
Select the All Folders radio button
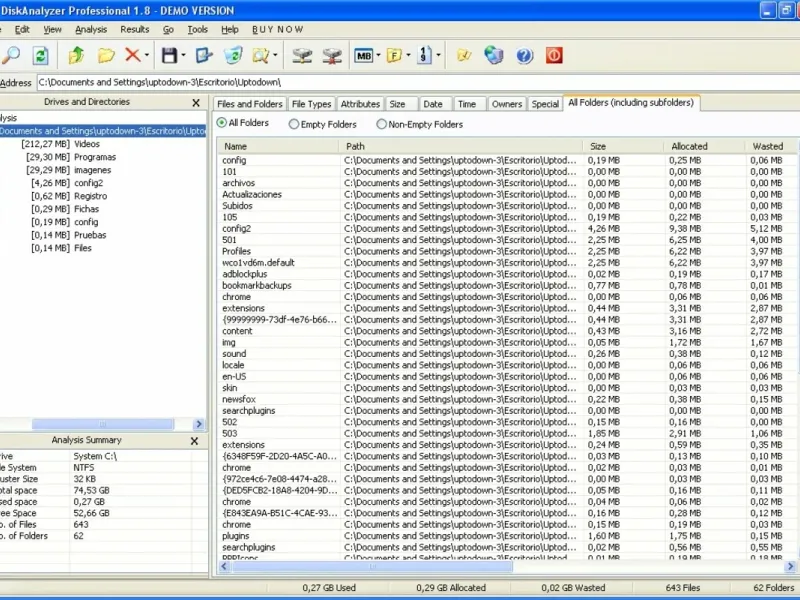coord(222,123)
